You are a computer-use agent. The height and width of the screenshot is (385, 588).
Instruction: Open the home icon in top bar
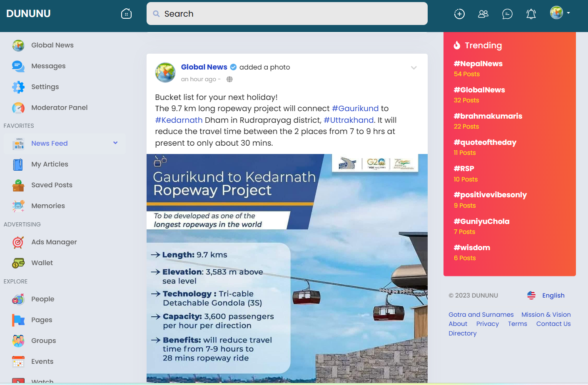coord(126,14)
